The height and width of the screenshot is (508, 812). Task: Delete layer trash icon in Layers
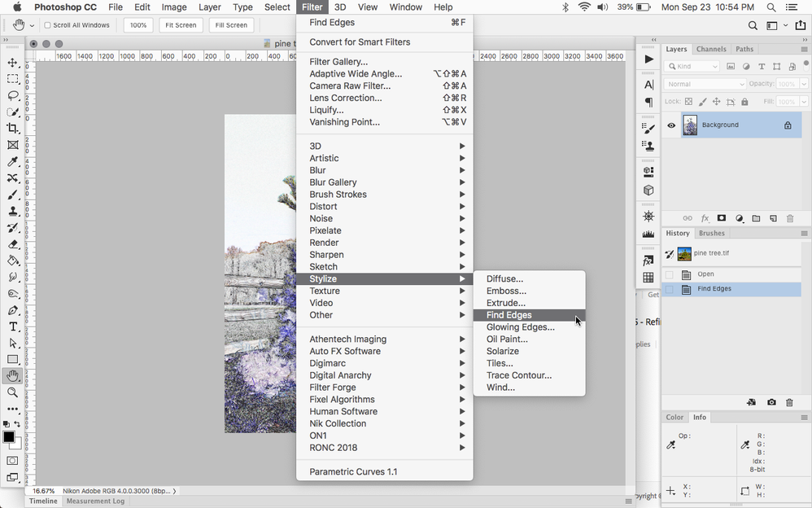(x=790, y=218)
